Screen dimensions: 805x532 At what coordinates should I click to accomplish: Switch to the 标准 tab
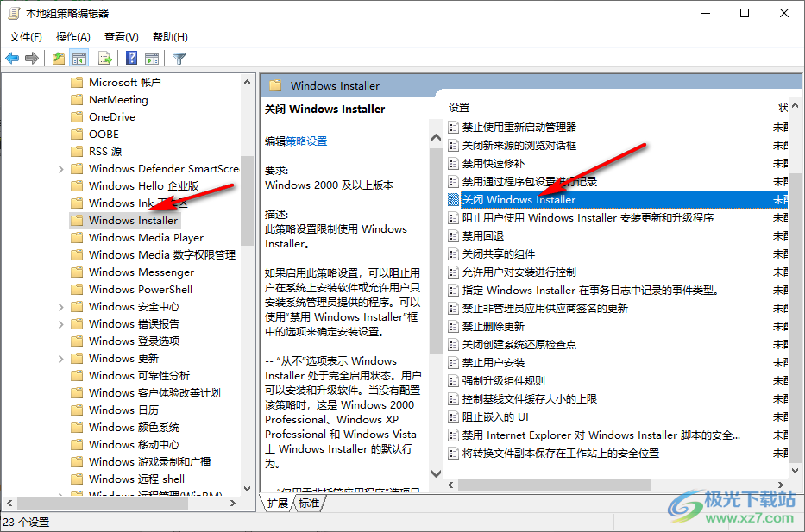click(309, 504)
